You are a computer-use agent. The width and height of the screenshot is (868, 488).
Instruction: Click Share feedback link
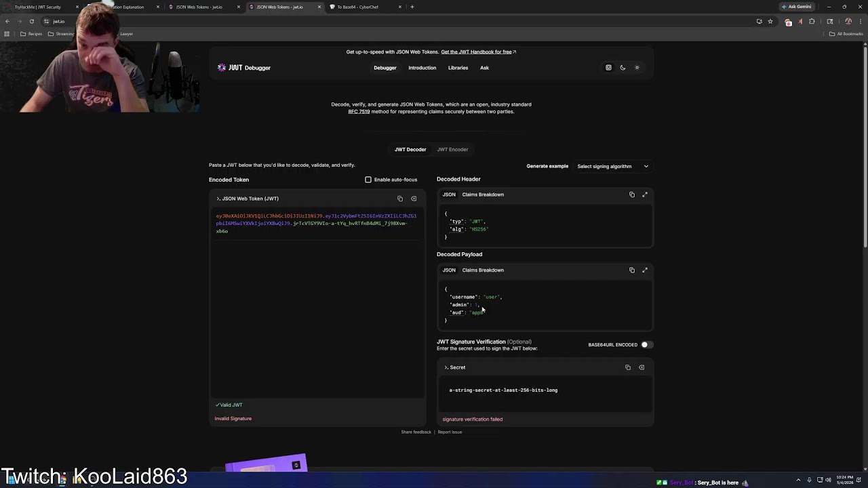pos(416,432)
